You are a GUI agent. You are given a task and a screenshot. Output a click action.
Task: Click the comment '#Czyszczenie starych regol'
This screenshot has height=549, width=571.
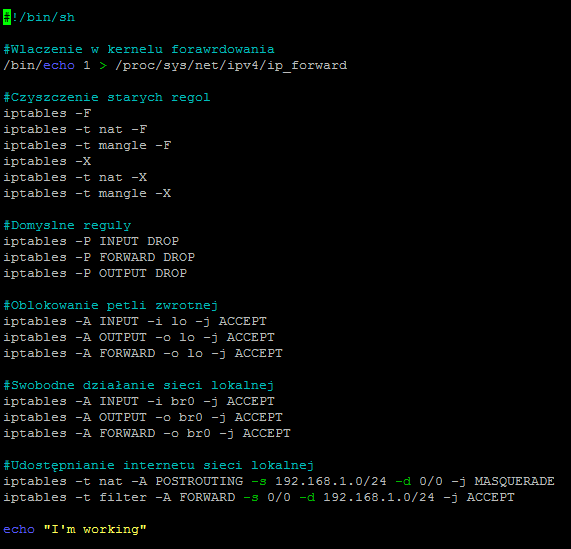(x=107, y=97)
